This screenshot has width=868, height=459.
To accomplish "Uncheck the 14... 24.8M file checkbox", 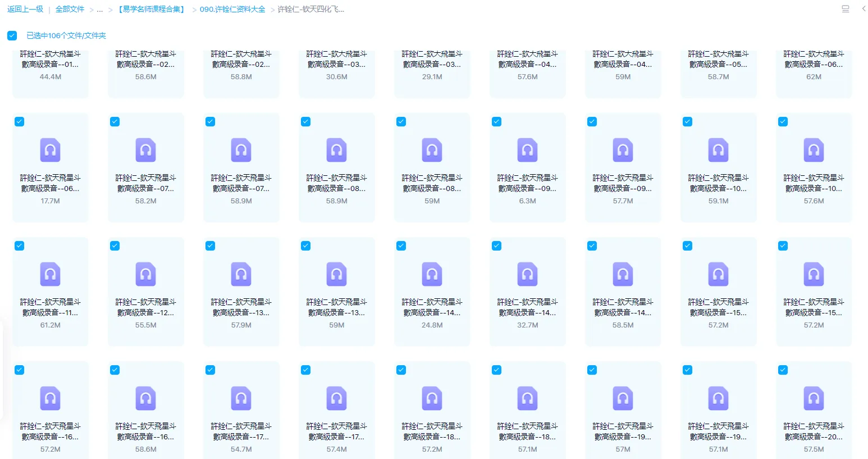I will [x=401, y=246].
